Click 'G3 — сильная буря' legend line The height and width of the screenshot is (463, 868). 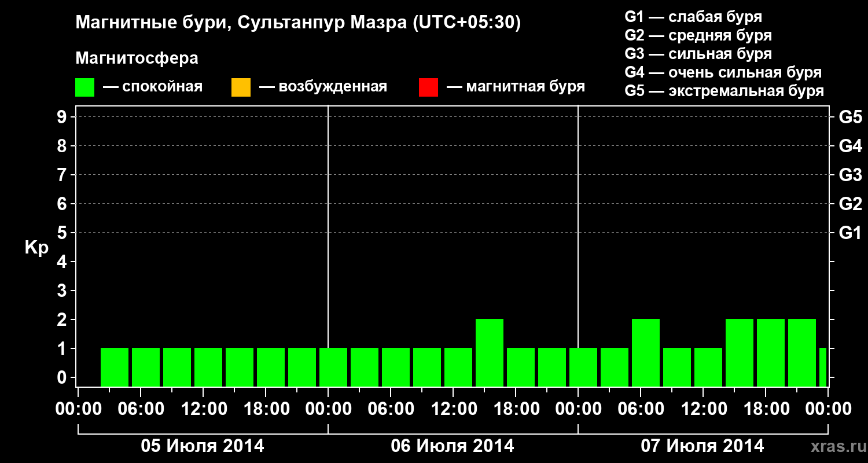[698, 54]
